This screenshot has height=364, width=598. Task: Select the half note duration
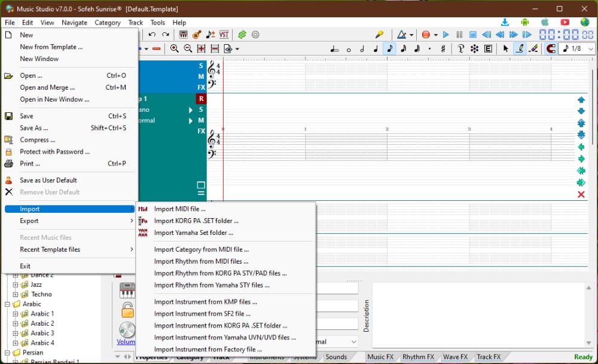pyautogui.click(x=362, y=49)
